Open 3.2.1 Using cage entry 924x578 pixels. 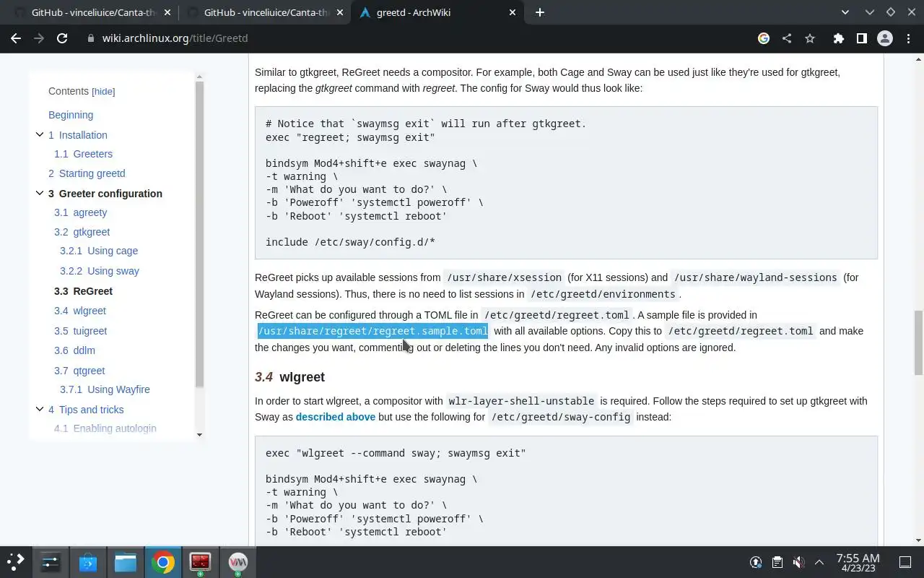click(99, 251)
